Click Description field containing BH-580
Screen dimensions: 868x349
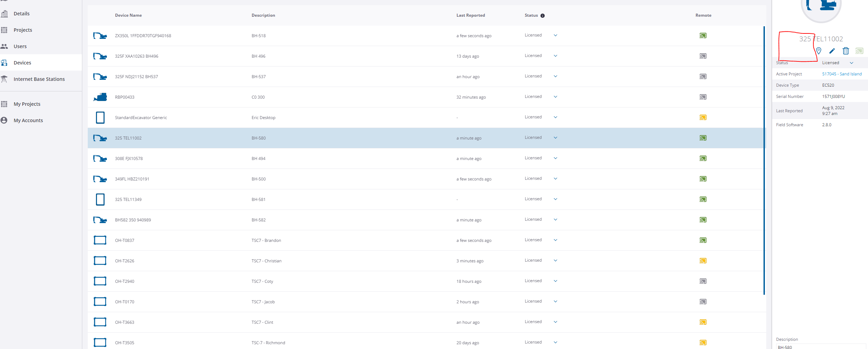click(x=821, y=347)
